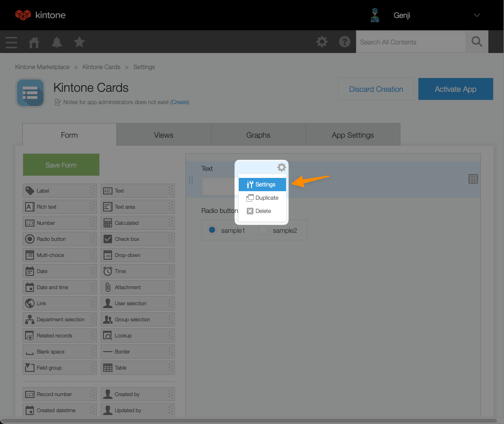Open the hamburger navigation menu
Image resolution: width=504 pixels, height=424 pixels.
11,42
